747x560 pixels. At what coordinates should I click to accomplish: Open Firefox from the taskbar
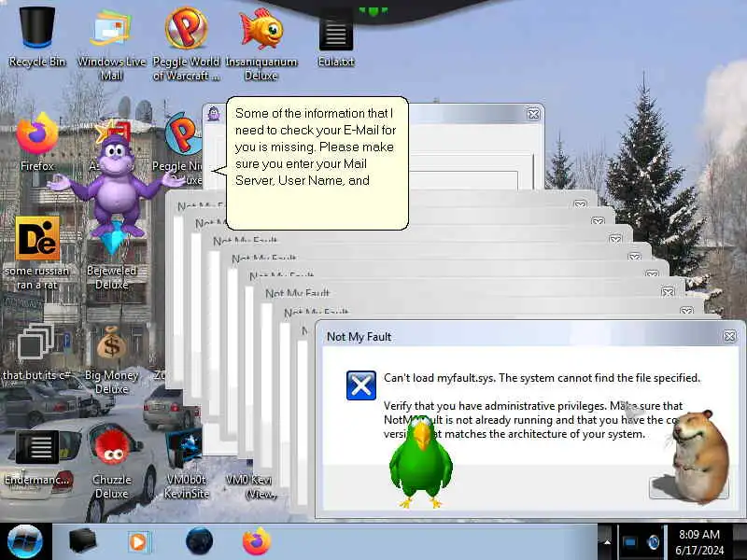256,541
